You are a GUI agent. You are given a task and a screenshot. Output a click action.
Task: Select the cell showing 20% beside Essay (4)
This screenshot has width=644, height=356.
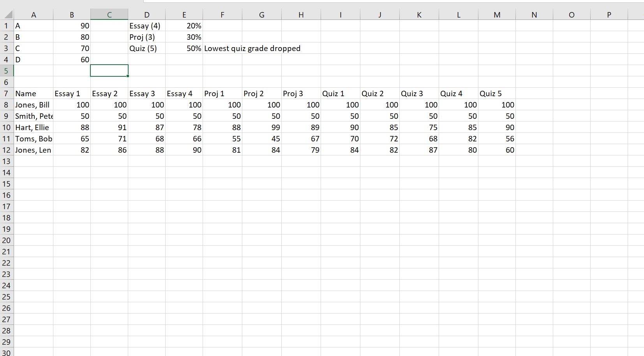tap(184, 26)
